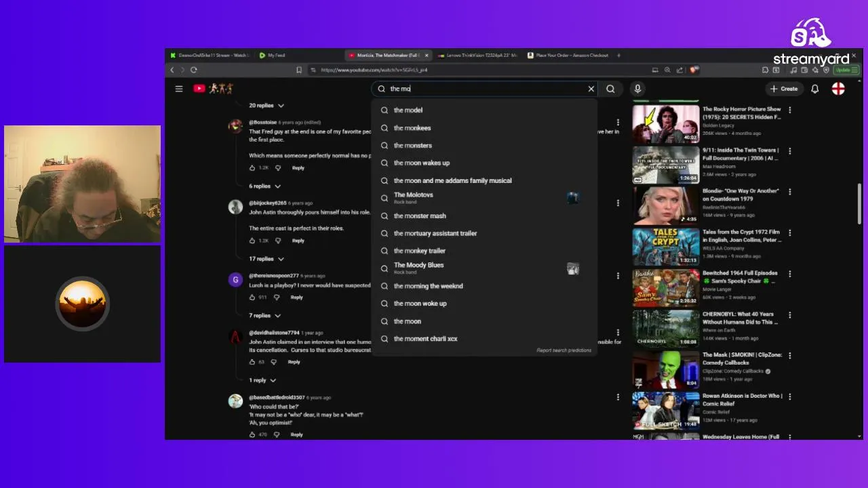Open options for @basedbattledroid3507 comment
The height and width of the screenshot is (488, 868).
(x=618, y=397)
